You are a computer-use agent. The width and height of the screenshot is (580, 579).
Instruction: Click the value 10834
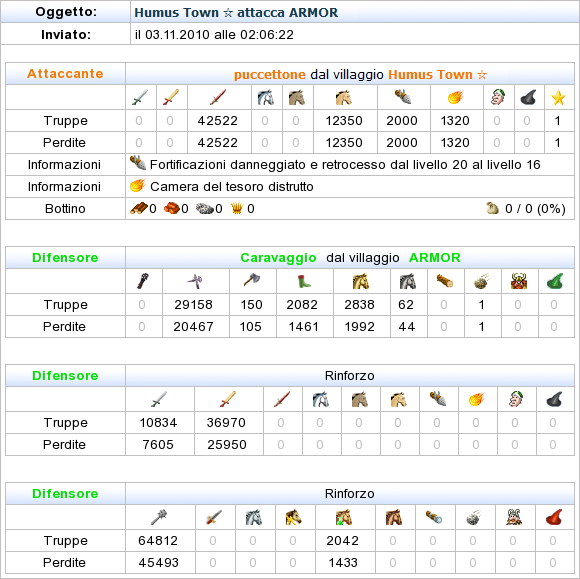pos(158,423)
